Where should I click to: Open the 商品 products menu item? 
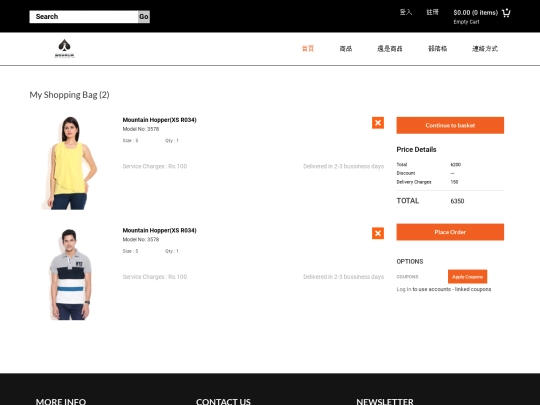point(346,49)
